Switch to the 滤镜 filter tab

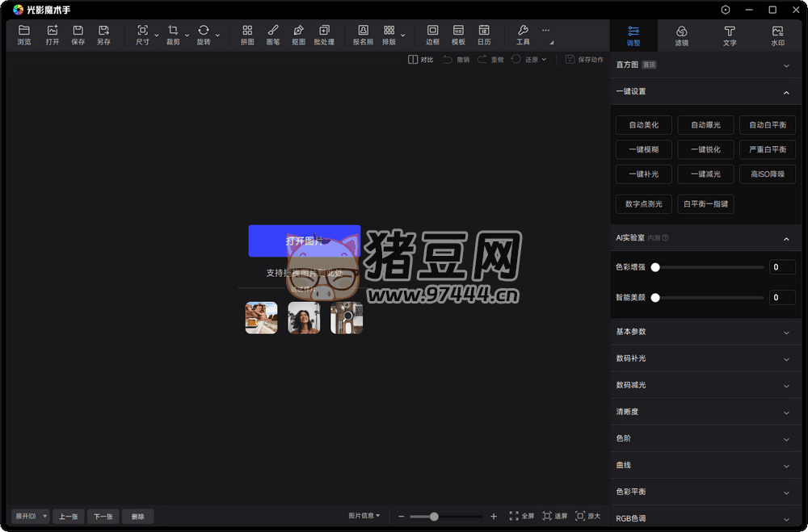(x=681, y=35)
